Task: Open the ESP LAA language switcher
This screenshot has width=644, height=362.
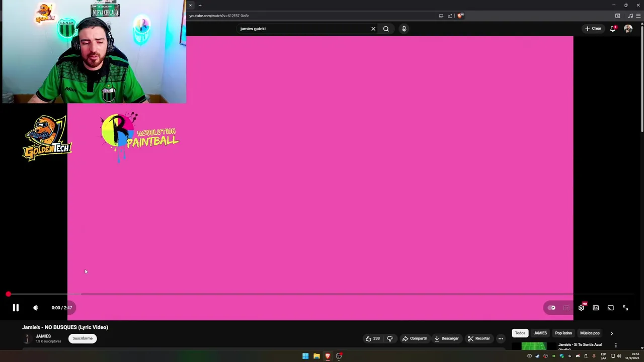Action: coord(603,356)
